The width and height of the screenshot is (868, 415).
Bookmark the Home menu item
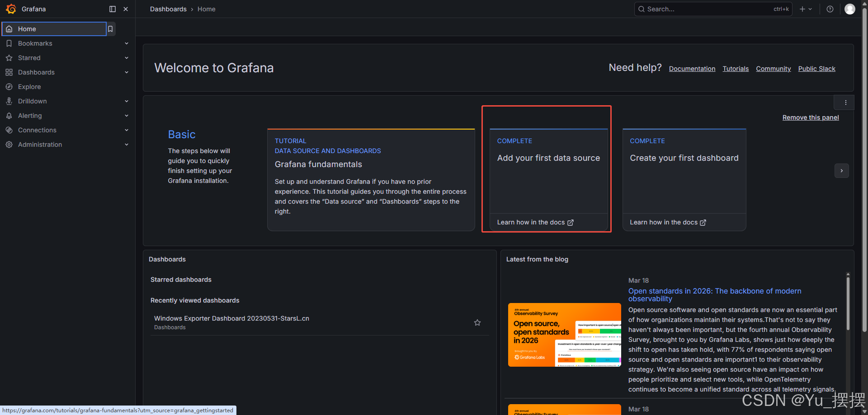110,29
